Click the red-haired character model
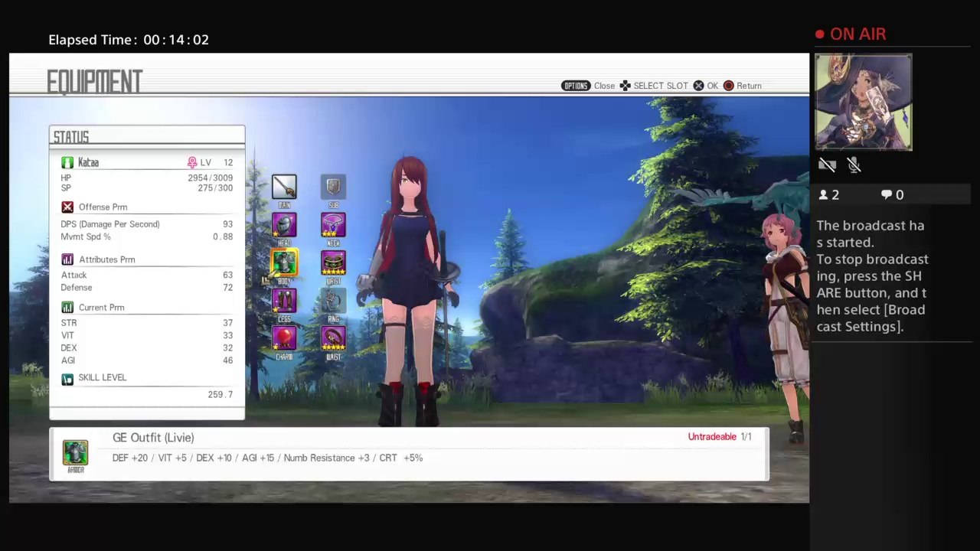980x551 pixels. coord(411,291)
